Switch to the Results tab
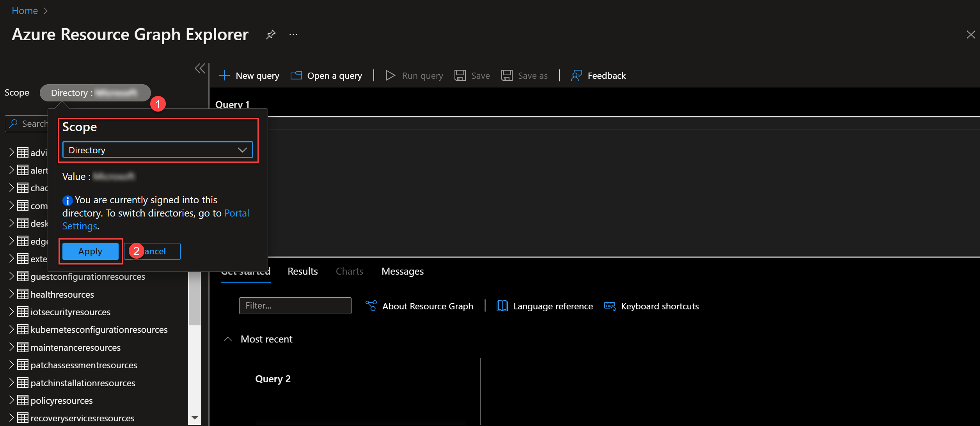The width and height of the screenshot is (980, 426). click(303, 272)
